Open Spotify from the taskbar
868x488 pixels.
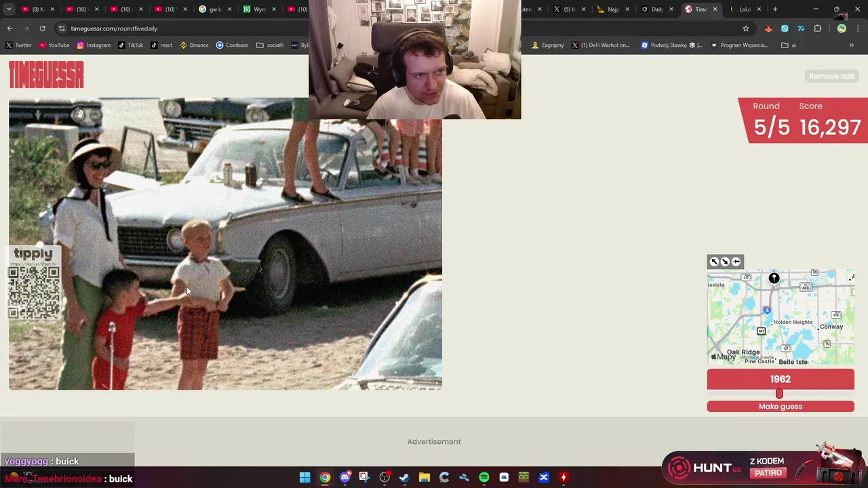[x=484, y=477]
